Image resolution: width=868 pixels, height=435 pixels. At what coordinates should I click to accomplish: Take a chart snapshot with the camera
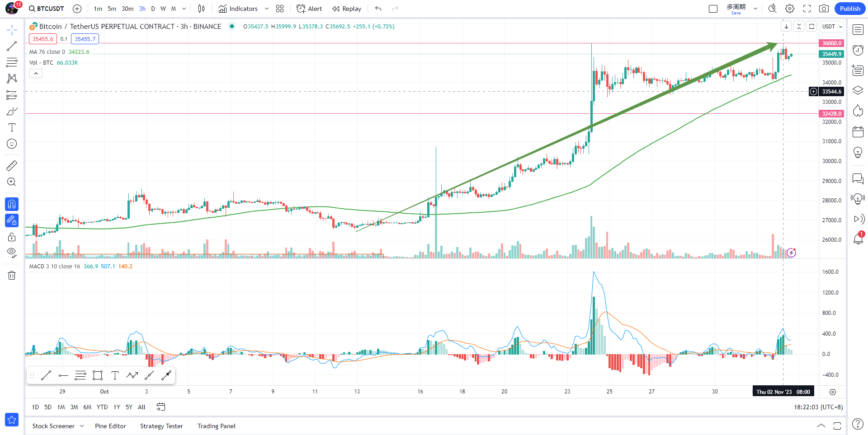pyautogui.click(x=824, y=9)
